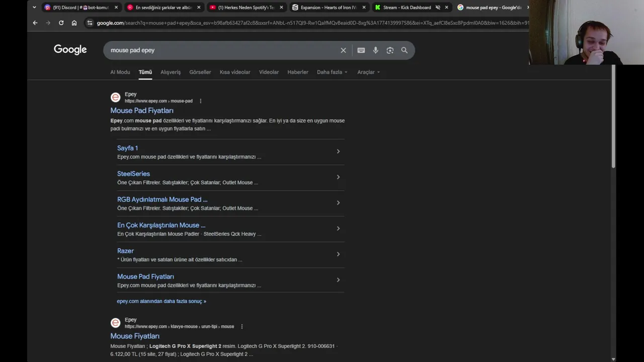Select the Tümü results filter

145,72
